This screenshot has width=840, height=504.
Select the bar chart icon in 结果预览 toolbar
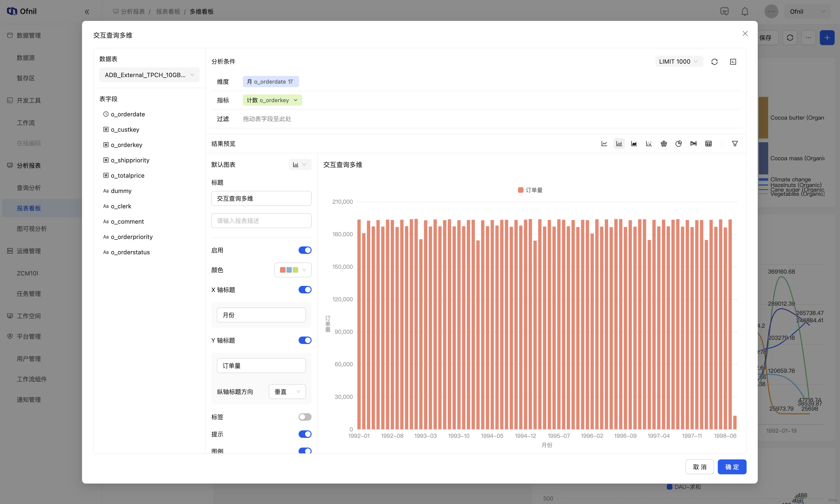[619, 144]
